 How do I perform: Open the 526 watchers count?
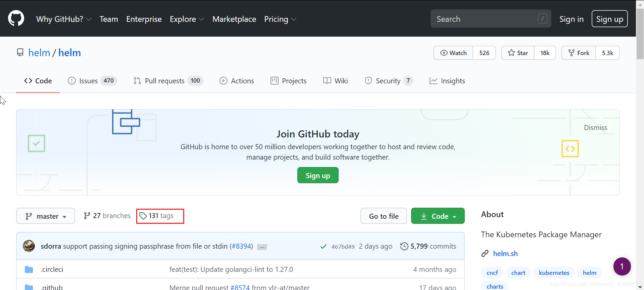(484, 53)
